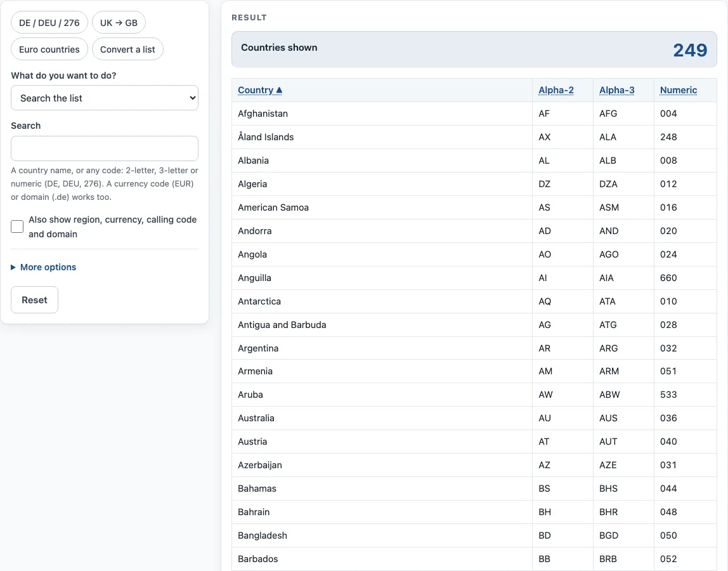Image resolution: width=728 pixels, height=571 pixels.
Task: Select the Anguilla country name
Action: [x=254, y=278]
